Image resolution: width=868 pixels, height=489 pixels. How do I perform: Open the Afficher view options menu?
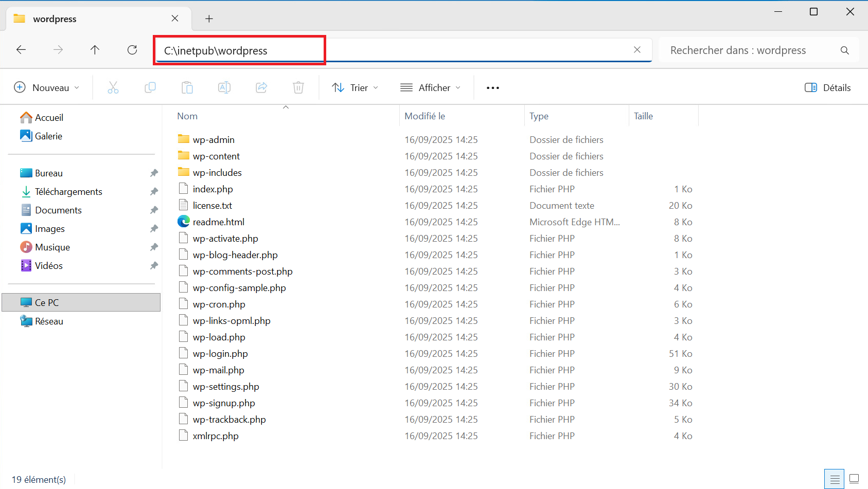pos(430,87)
